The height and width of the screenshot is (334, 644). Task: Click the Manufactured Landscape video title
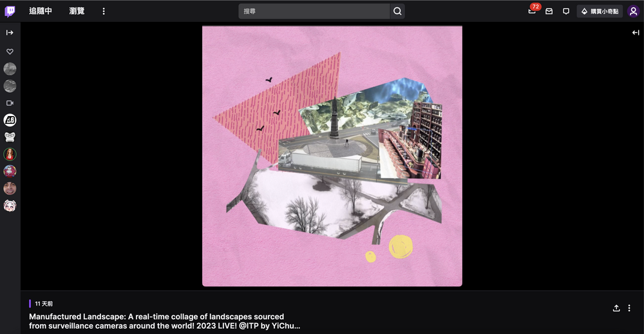[x=164, y=321]
